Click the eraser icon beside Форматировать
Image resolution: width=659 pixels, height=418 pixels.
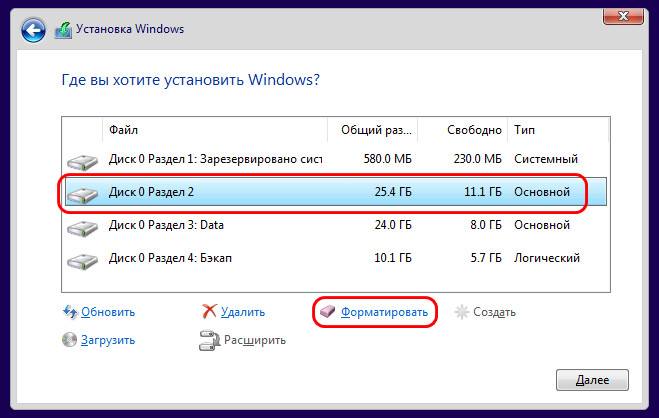pos(327,311)
